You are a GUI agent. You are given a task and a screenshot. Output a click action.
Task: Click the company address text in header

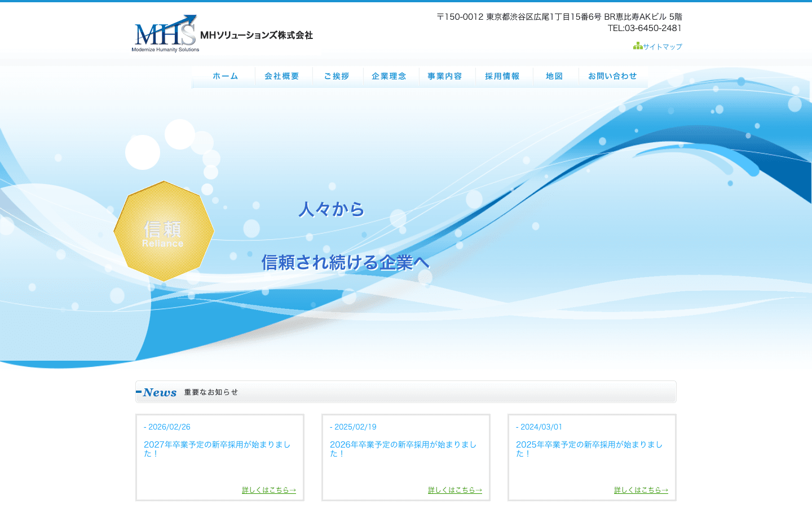tap(559, 17)
